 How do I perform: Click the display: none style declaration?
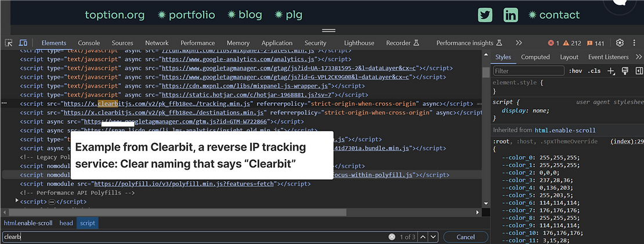click(x=526, y=110)
